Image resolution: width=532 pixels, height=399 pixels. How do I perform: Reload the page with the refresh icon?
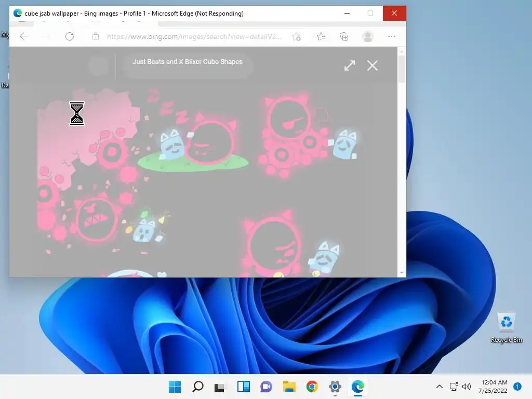[x=70, y=36]
